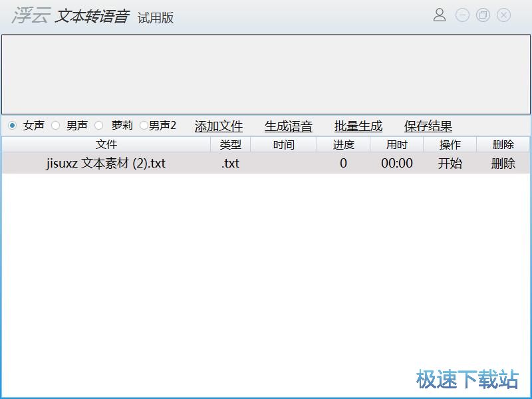Click the progress value 0 cell
Screen dimensions: 532x399
pos(343,163)
